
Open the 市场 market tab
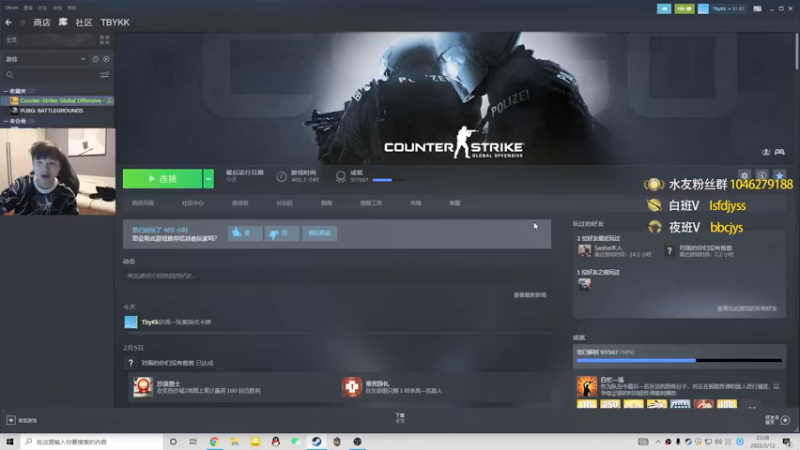click(x=416, y=203)
